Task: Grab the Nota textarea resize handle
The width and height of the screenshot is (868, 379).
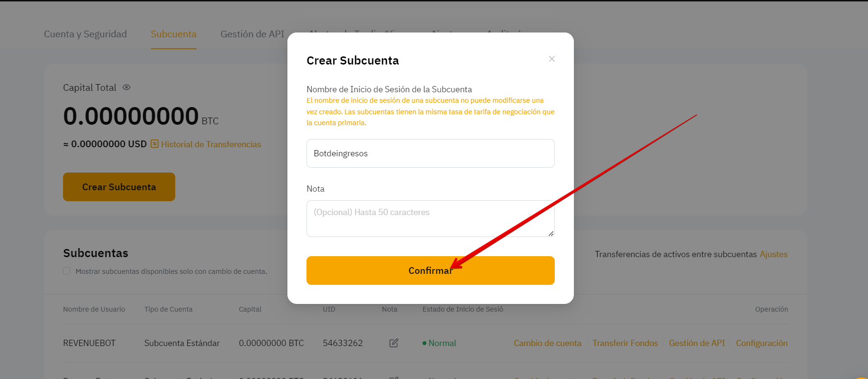Action: pyautogui.click(x=551, y=234)
